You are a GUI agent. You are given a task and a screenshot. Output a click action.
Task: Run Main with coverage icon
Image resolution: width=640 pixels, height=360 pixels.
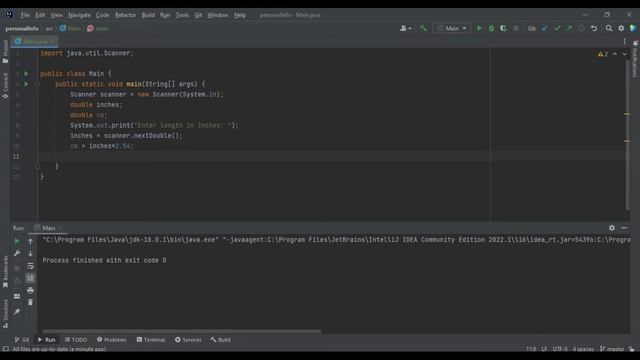click(x=503, y=28)
